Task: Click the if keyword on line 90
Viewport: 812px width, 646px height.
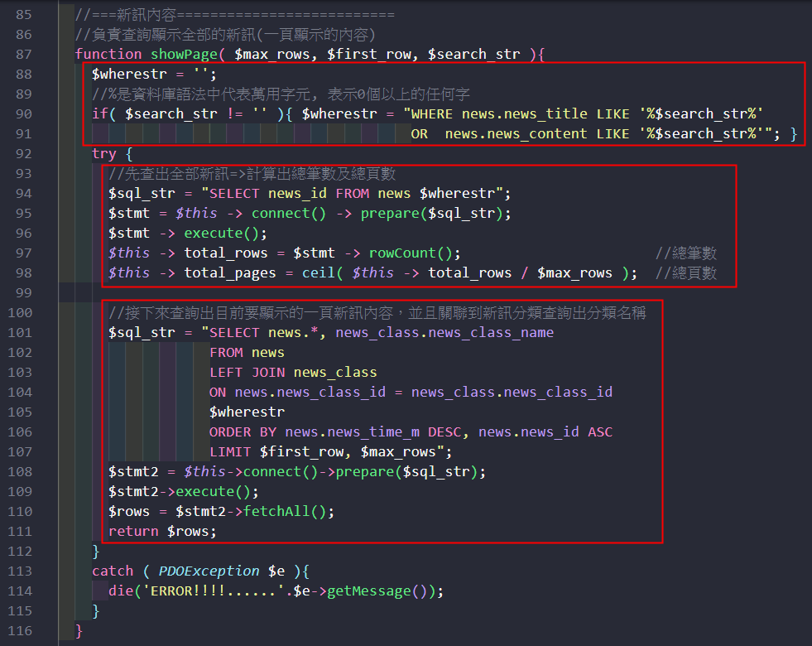Action: [x=100, y=113]
